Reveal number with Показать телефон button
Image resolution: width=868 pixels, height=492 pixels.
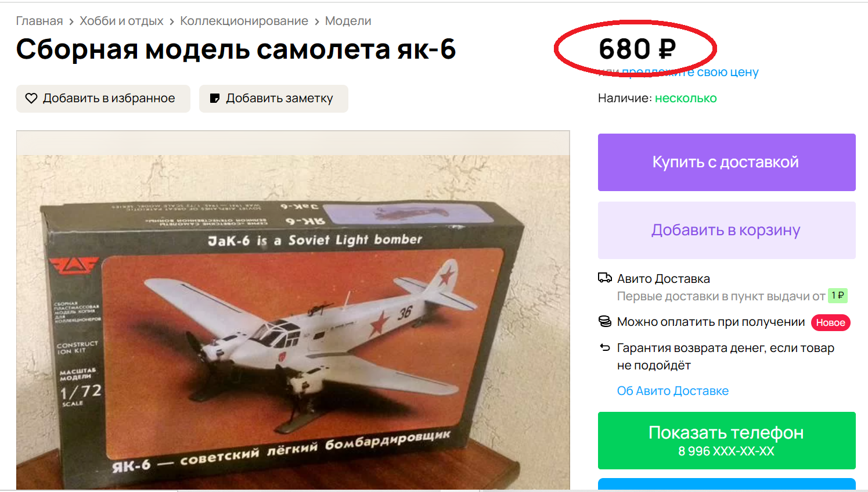pos(727,440)
